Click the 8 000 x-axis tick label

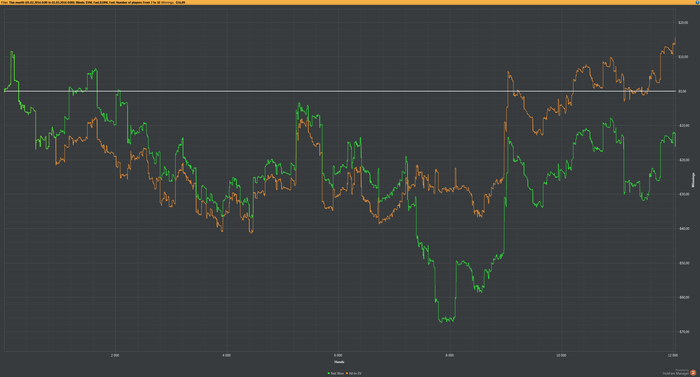pyautogui.click(x=450, y=356)
